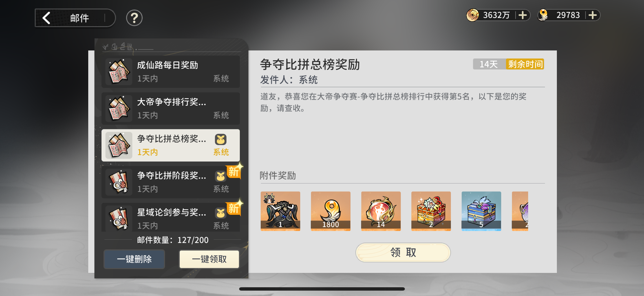Screen dimensions: 644x296
Task: Open 大帝争夺排行奖 mail
Action: pyautogui.click(x=170, y=108)
